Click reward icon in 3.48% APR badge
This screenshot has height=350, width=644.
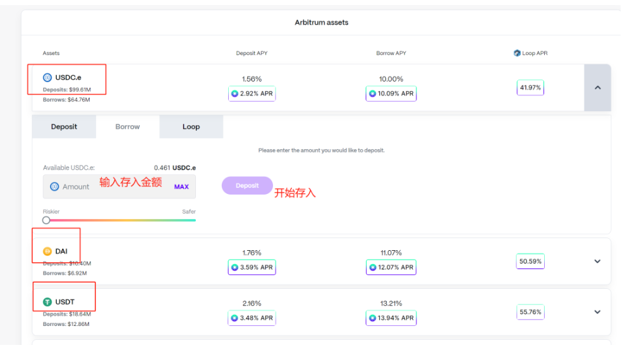point(234,318)
